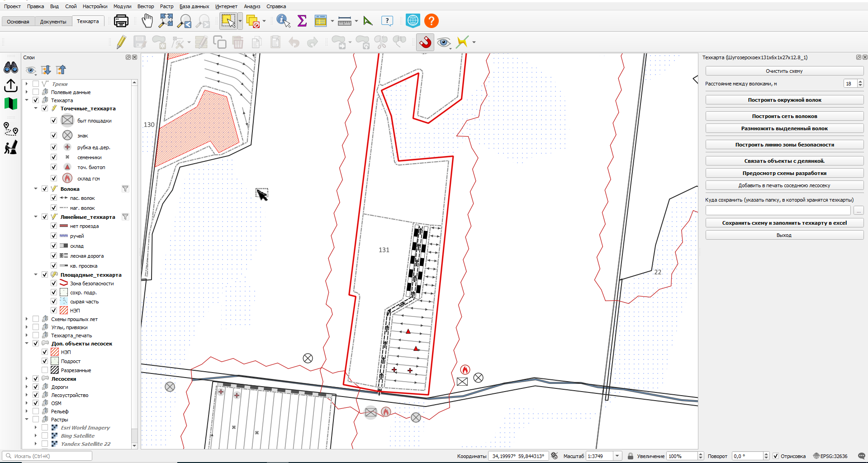The image size is (868, 463).
Task: Open the Масштаб scale dropdown
Action: click(617, 456)
